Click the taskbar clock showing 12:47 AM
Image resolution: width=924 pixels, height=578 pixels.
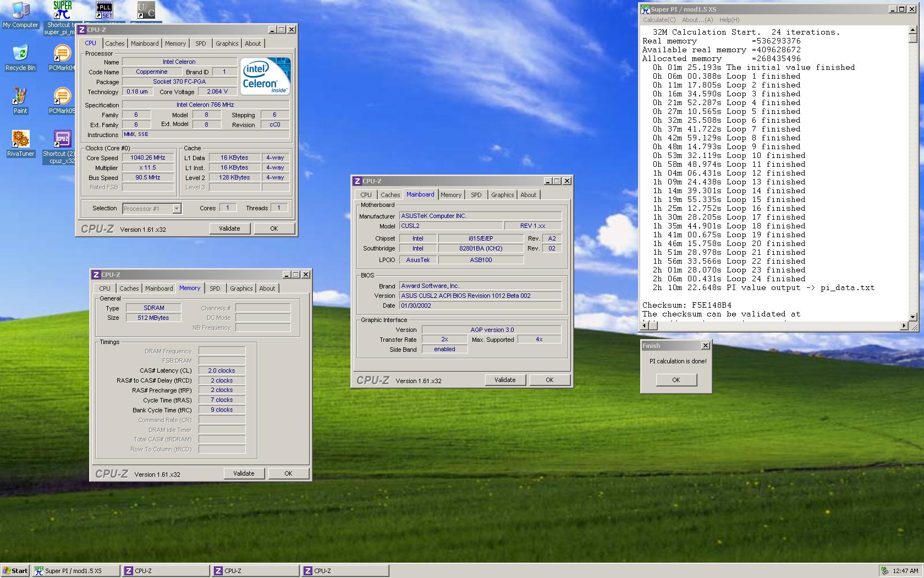[x=905, y=571]
